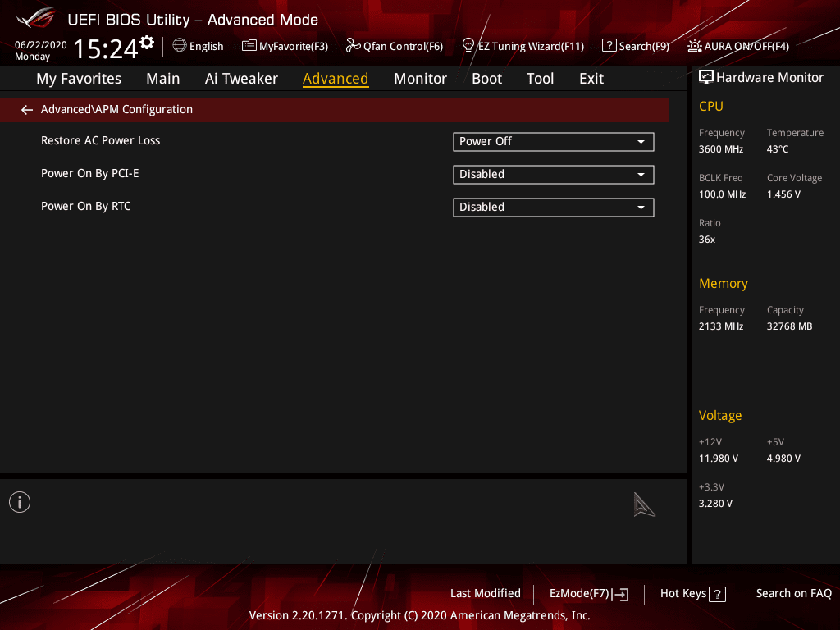
Task: Open Power On By RTC dropdown
Action: 554,208
